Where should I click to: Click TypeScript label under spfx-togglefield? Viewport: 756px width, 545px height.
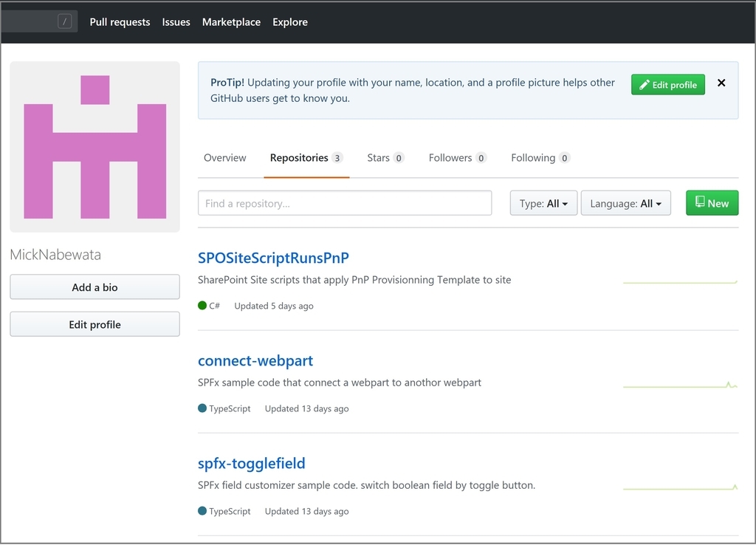[x=230, y=511]
